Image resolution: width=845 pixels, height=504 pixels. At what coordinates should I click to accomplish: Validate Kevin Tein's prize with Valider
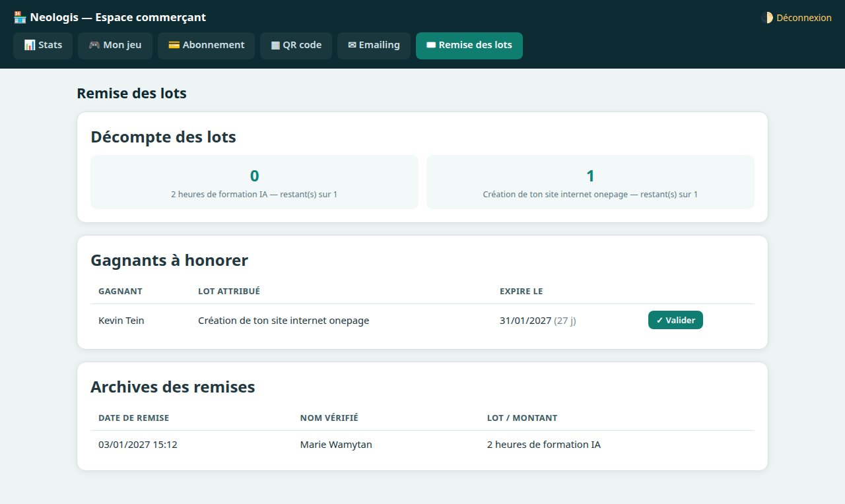[675, 320]
